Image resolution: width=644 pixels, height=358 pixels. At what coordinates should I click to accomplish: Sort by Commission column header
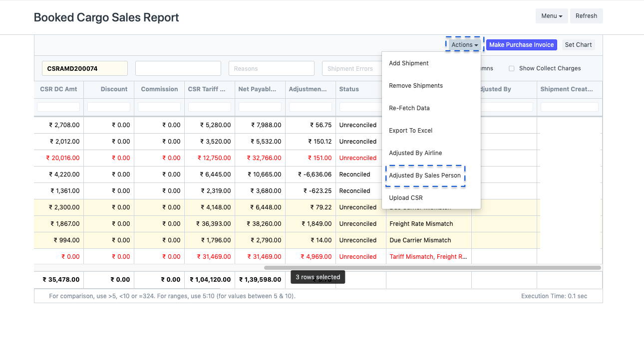159,89
